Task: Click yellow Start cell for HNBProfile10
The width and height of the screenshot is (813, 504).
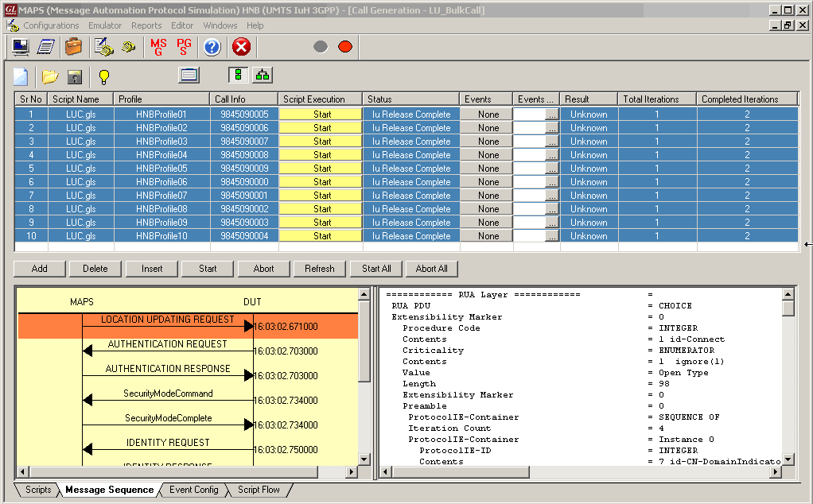Action: (321, 235)
